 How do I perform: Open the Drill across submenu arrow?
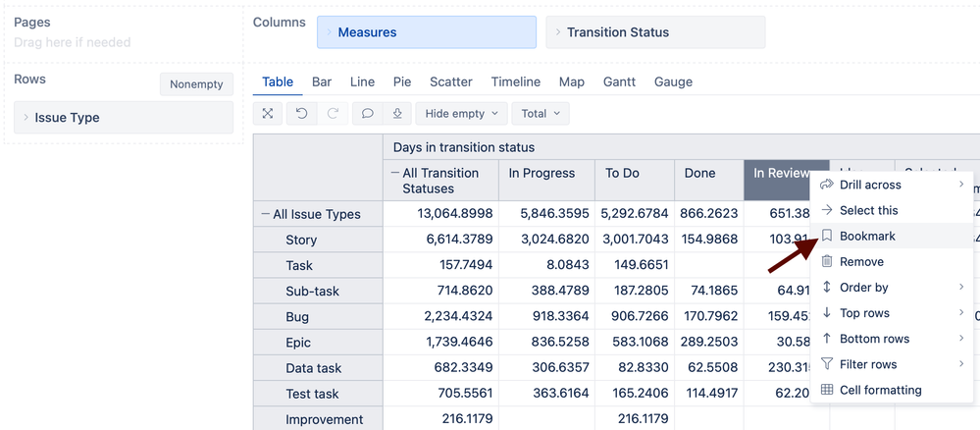[962, 184]
